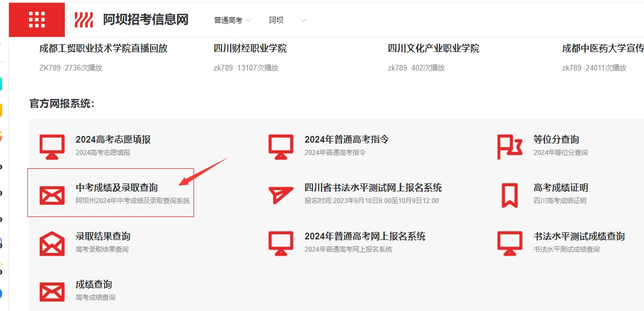Screen dimensions: 644x311
Task: Click zk789 ·402次播放 text
Action: pyautogui.click(x=416, y=68)
